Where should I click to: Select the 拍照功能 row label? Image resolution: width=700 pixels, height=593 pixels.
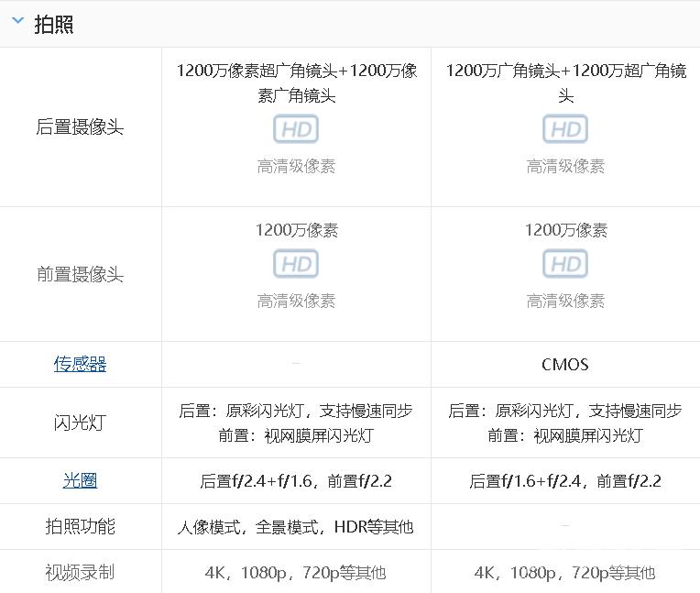click(80, 526)
